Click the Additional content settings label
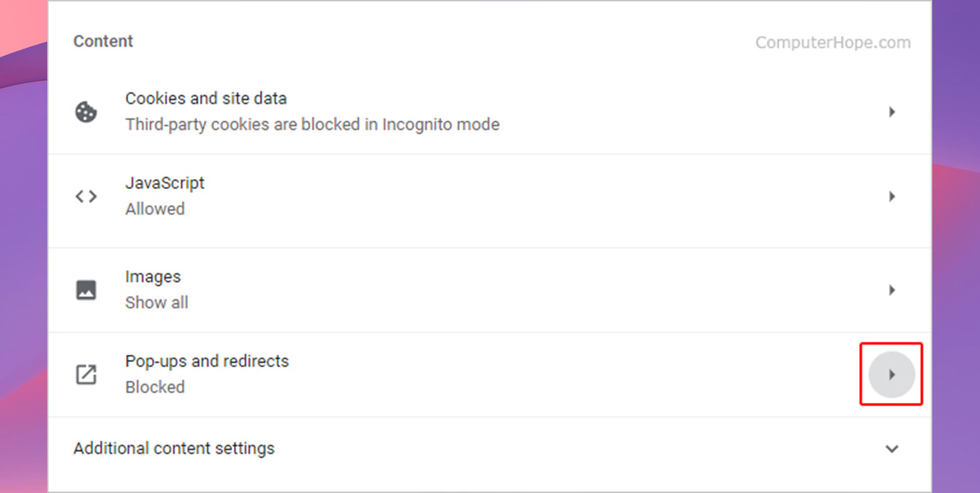The height and width of the screenshot is (493, 980). click(174, 448)
